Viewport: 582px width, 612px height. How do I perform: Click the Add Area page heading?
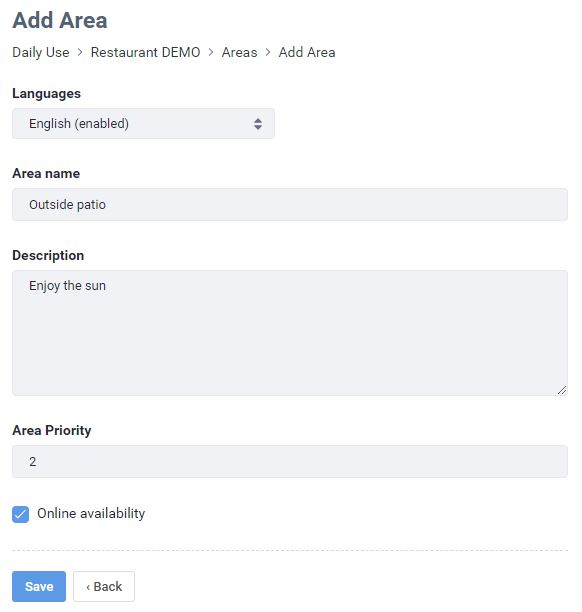pos(60,20)
